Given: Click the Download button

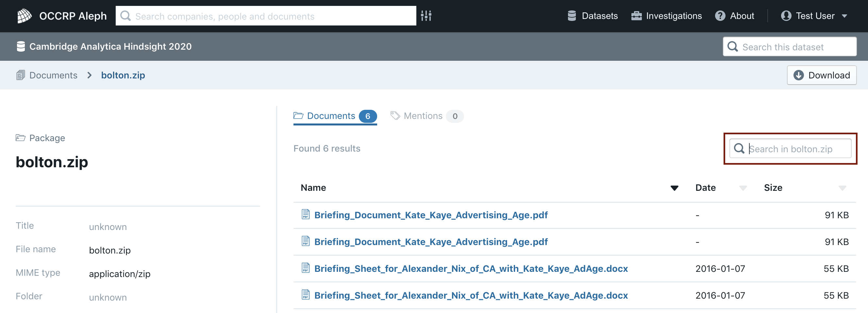Looking at the screenshot, I should coord(822,75).
